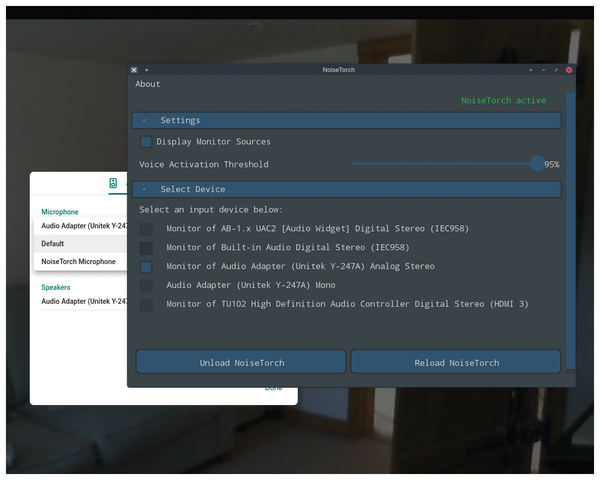This screenshot has width=600, height=480.
Task: Select Monitor of Built-in Audio Digital Stereo checkbox
Action: pos(146,248)
